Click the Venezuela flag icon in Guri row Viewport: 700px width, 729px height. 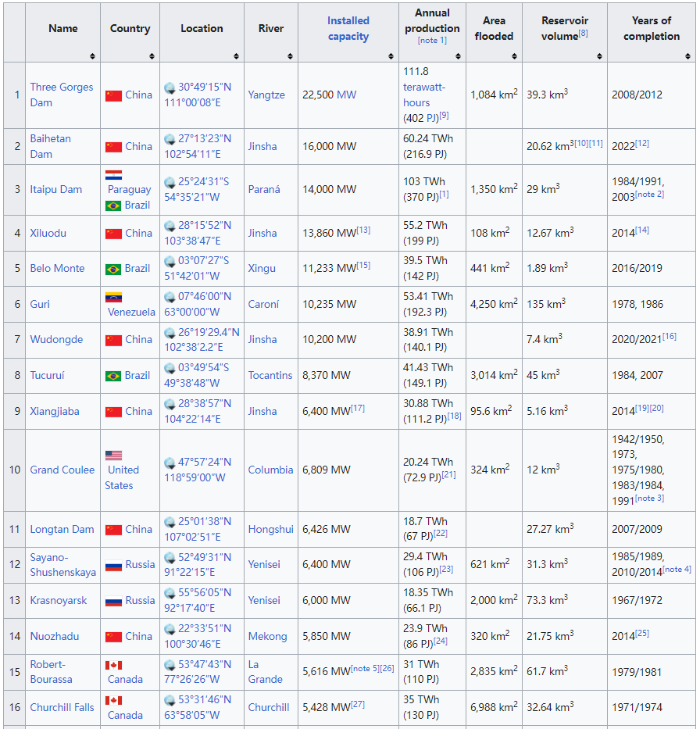[x=113, y=297]
